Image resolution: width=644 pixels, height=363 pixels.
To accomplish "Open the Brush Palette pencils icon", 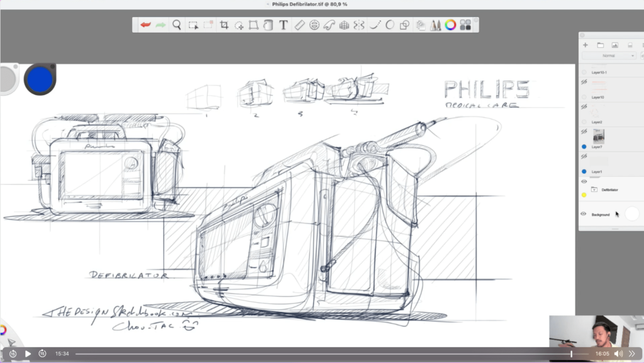I will [x=435, y=25].
